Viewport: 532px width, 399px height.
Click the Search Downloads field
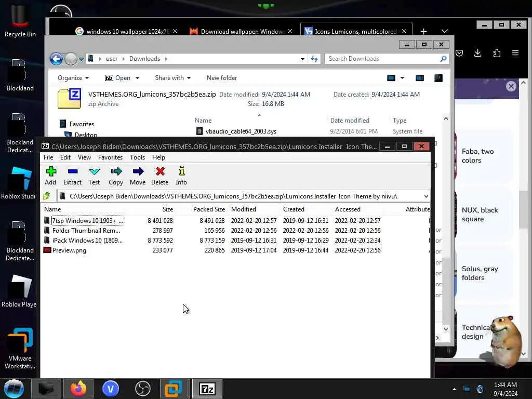coord(387,59)
